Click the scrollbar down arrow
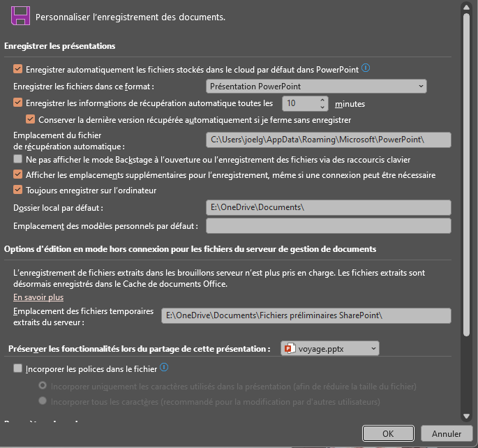This screenshot has width=478, height=448. 466,416
